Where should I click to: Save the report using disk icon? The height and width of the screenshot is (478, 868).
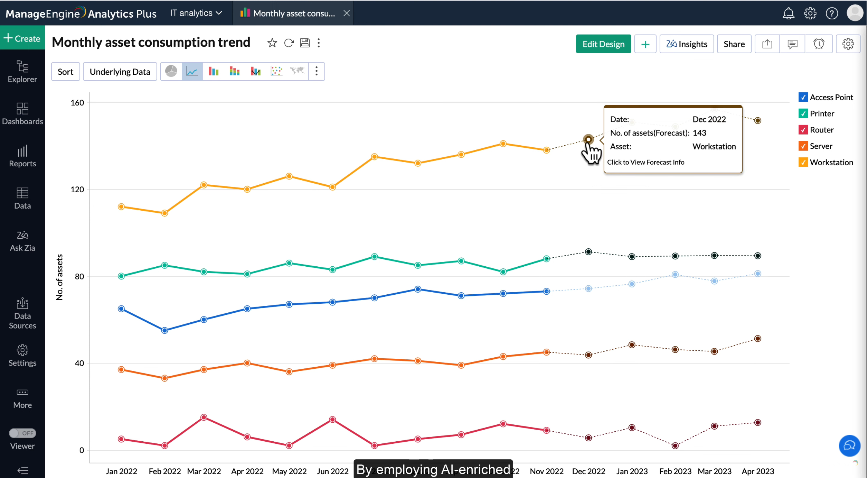coord(305,43)
